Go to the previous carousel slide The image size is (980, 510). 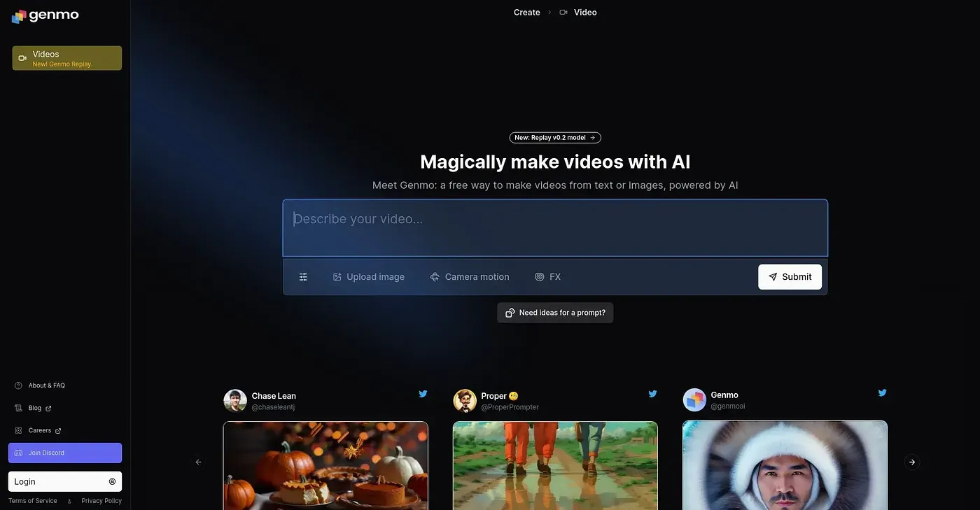198,462
